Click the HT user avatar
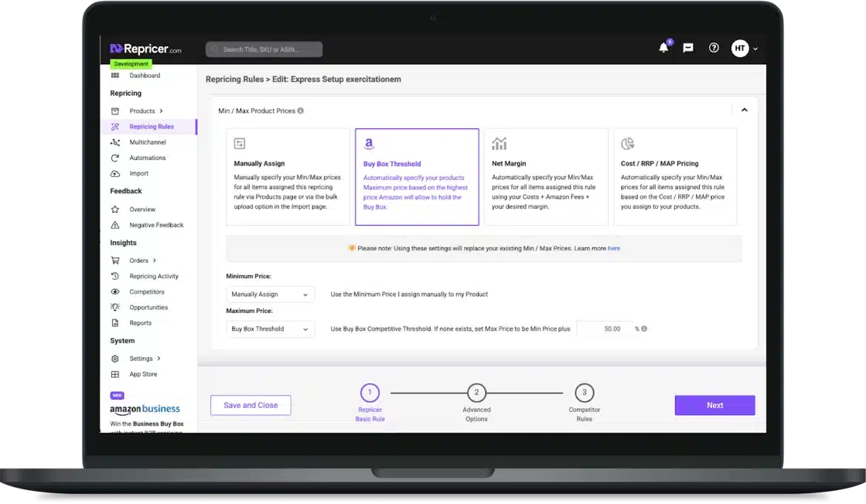 pyautogui.click(x=740, y=48)
